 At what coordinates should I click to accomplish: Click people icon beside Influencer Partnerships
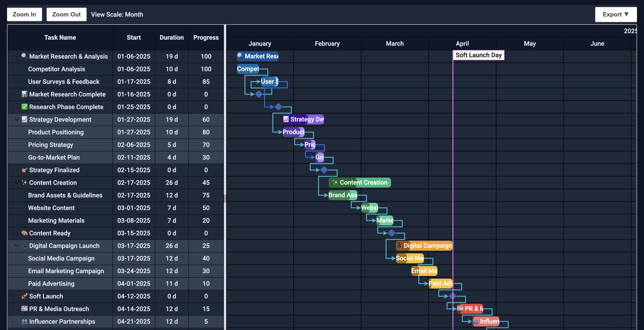24,321
